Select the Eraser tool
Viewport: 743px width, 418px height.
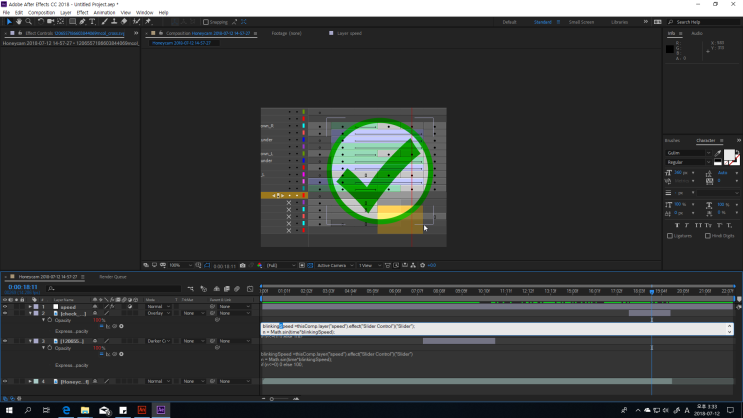[124, 22]
